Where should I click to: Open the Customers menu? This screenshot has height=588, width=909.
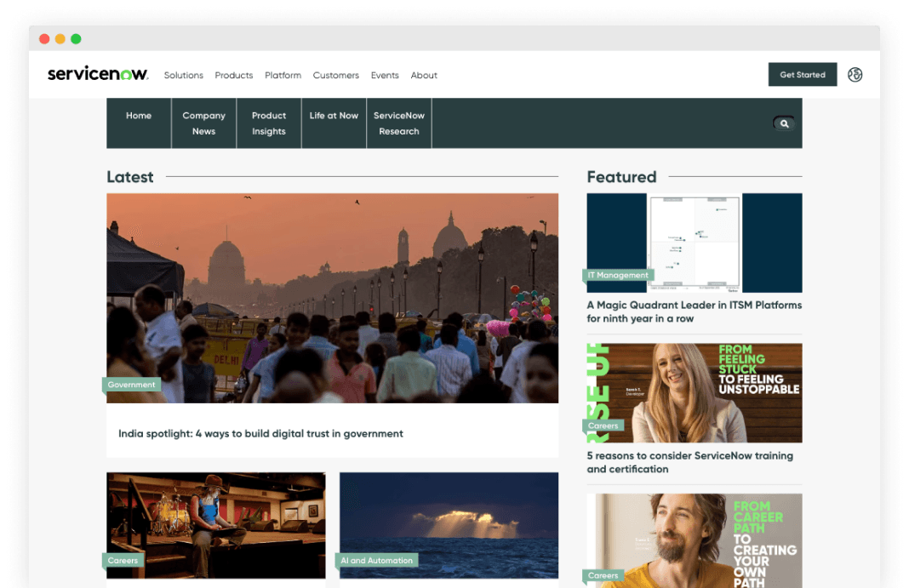(335, 76)
